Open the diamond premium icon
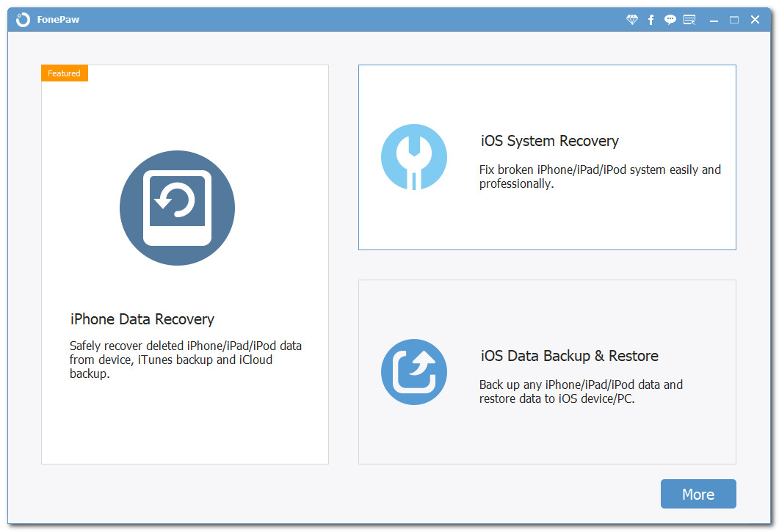Image resolution: width=779 pixels, height=532 pixels. [632, 20]
